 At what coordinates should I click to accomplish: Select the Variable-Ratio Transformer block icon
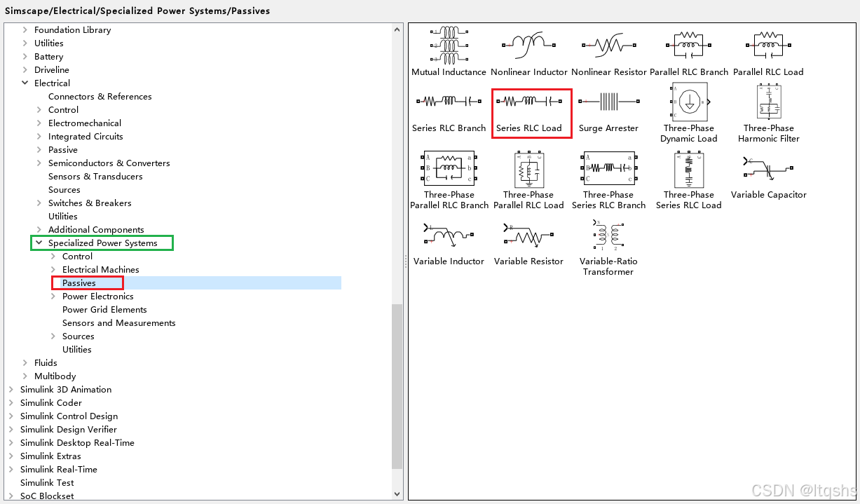tap(608, 235)
